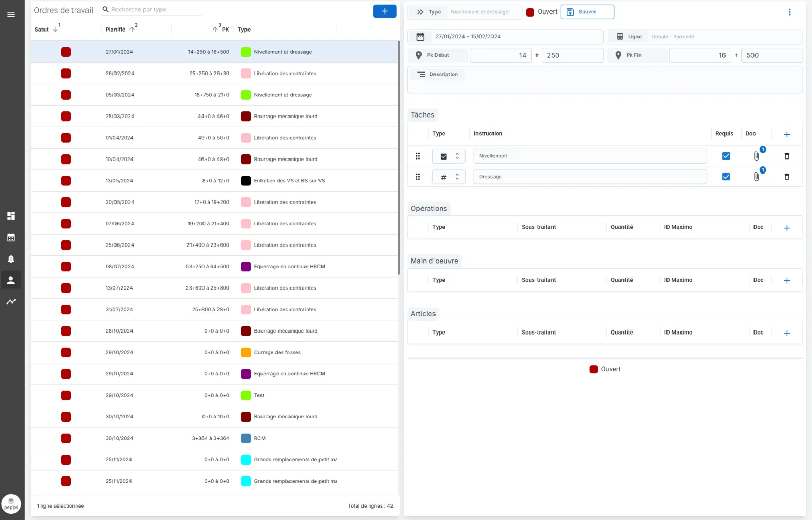Add a new task with plus icon

click(x=787, y=134)
